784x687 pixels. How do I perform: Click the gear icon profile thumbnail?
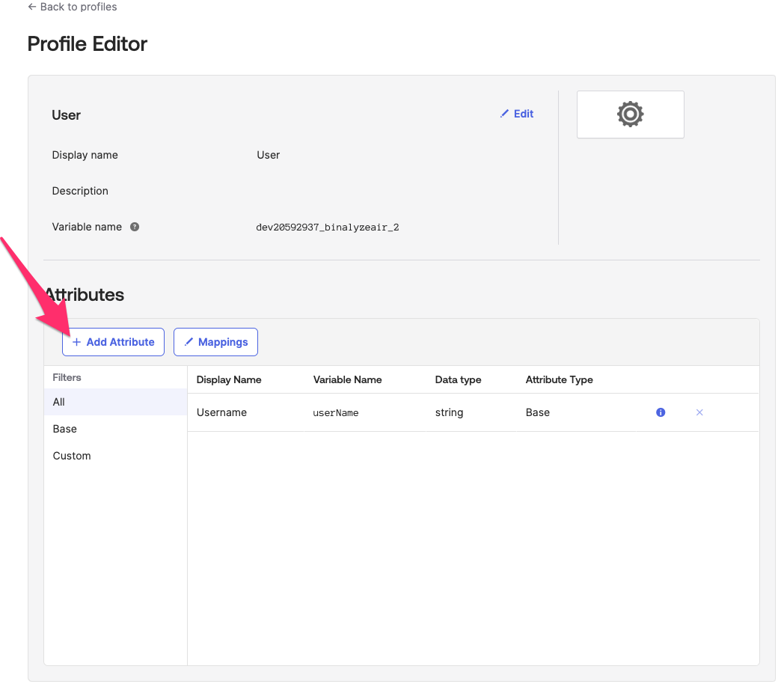(x=630, y=114)
